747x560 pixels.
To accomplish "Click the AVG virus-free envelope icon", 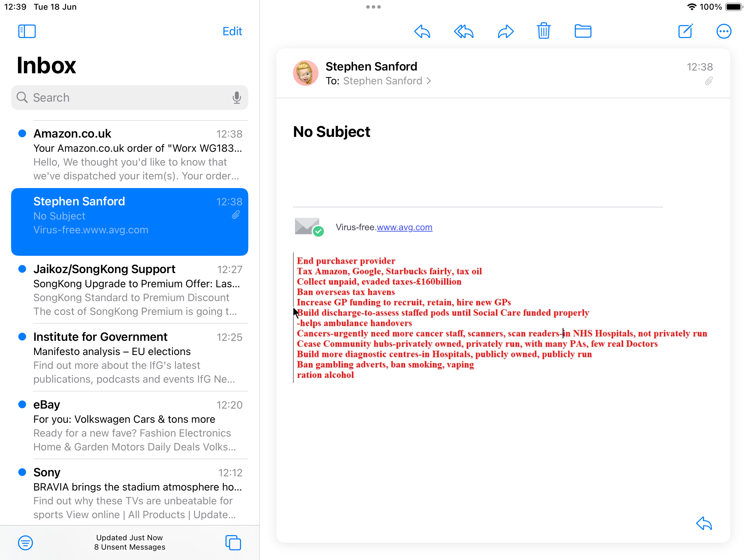I will click(309, 227).
